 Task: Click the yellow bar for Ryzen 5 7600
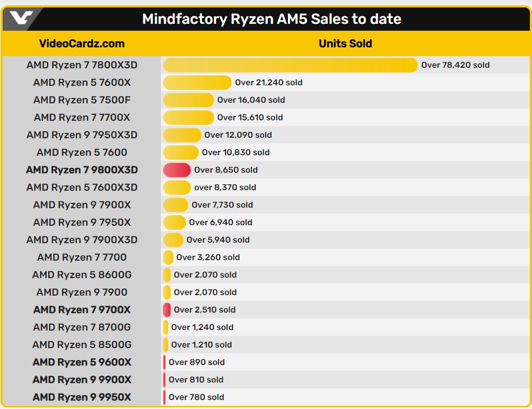[x=181, y=153]
